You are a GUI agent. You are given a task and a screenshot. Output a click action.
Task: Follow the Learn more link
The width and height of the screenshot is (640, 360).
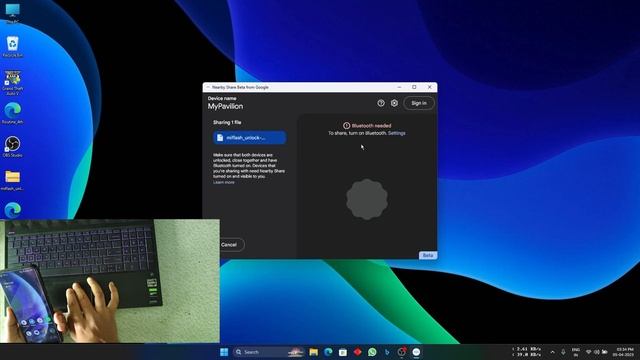[x=224, y=182]
